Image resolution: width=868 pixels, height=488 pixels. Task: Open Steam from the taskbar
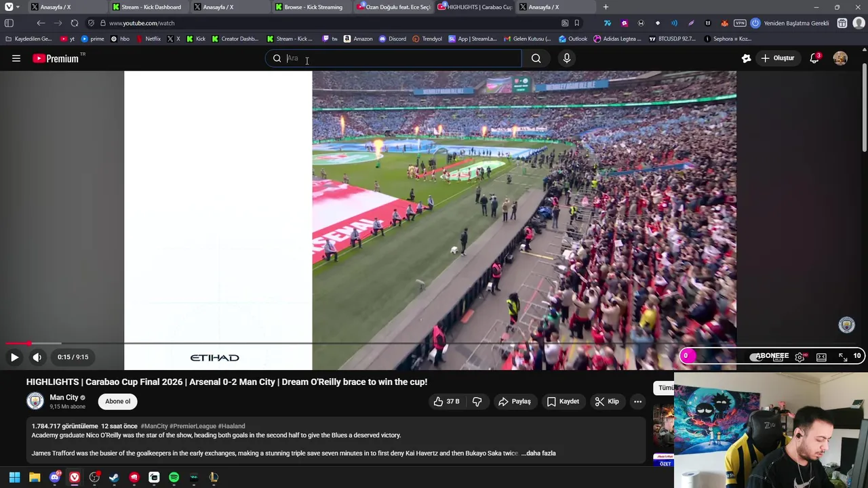114,477
